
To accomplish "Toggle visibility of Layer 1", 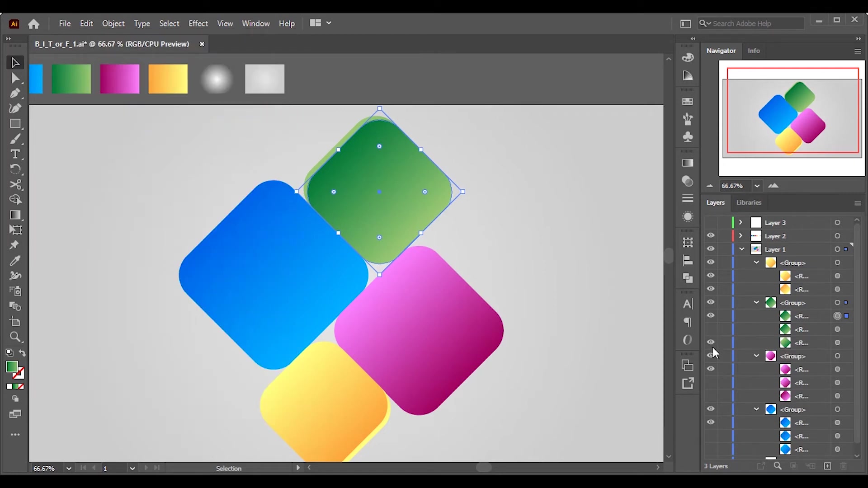I will tap(711, 249).
